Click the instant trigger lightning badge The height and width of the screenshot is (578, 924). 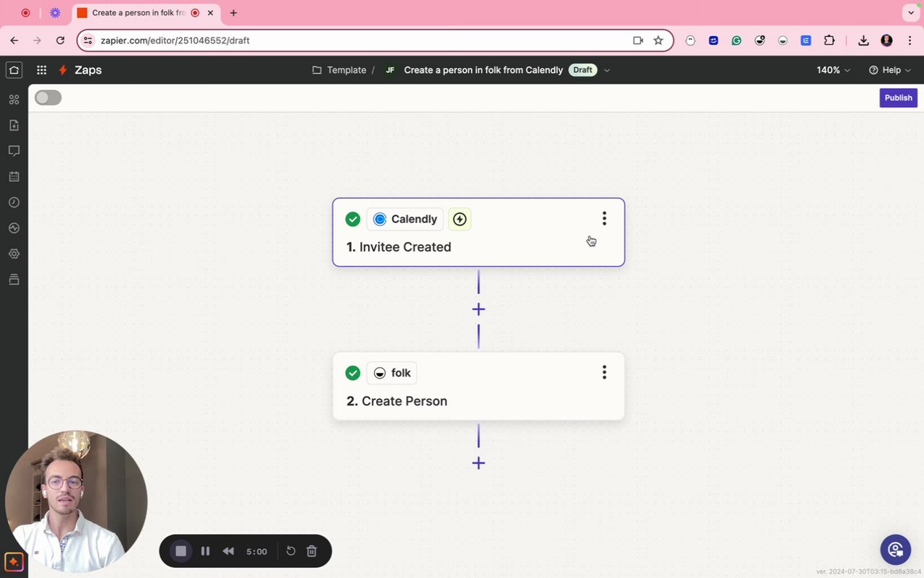point(460,219)
